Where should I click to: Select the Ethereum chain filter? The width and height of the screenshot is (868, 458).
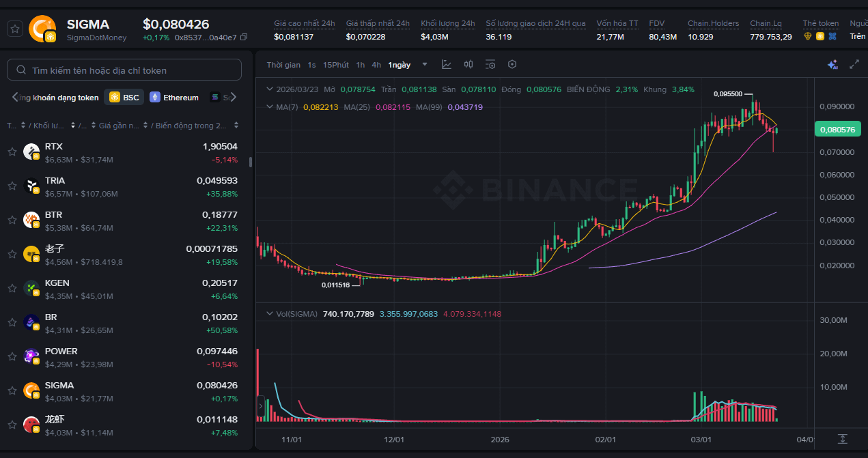174,98
